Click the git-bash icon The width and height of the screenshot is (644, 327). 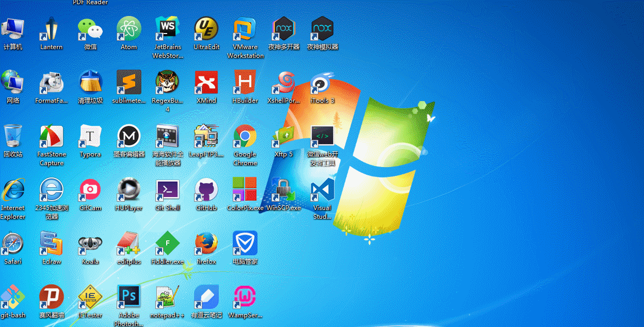pyautogui.click(x=13, y=297)
